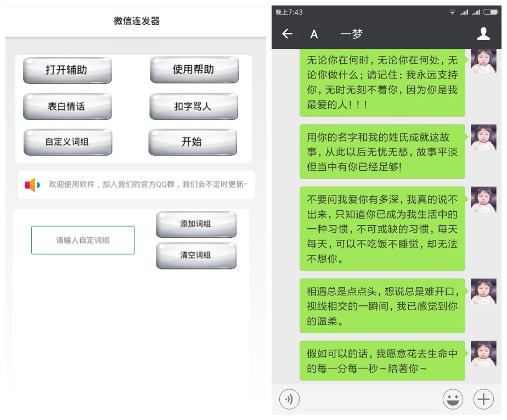Tap the 开始 start button

click(193, 142)
